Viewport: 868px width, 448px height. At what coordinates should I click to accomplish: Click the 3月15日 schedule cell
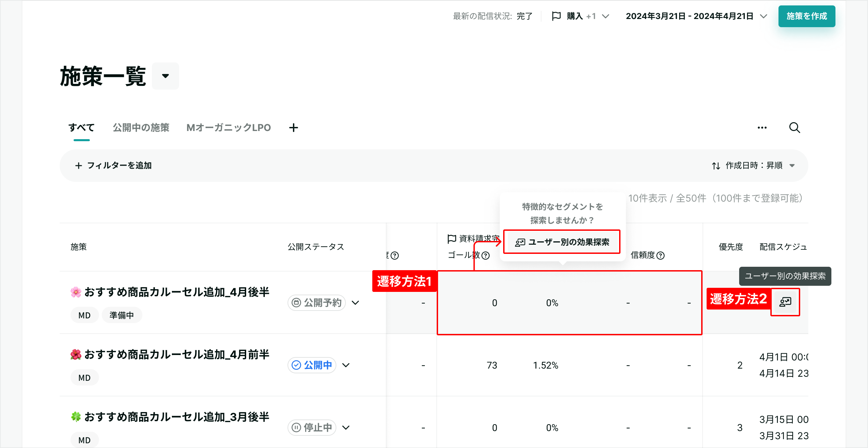[784, 428]
